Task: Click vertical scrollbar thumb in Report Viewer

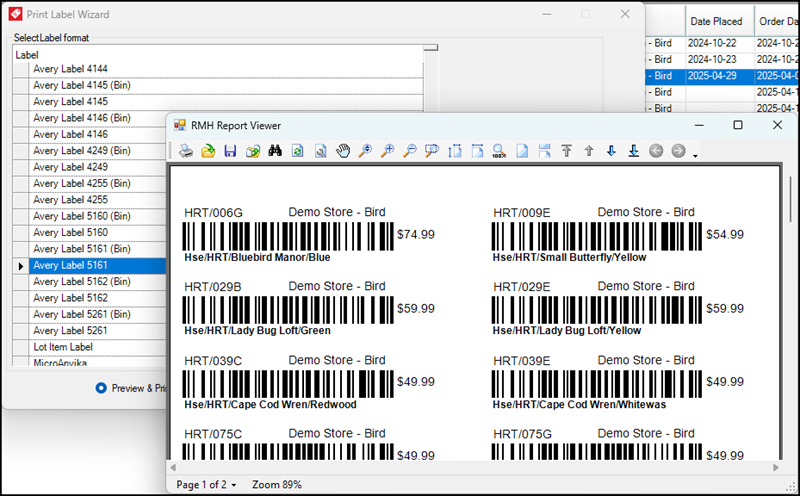Action: 791,199
